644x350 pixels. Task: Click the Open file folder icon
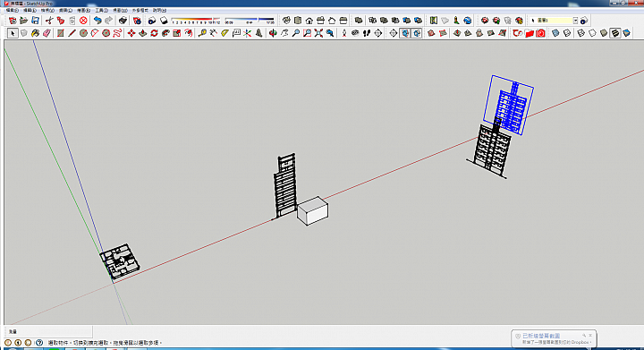click(24, 20)
